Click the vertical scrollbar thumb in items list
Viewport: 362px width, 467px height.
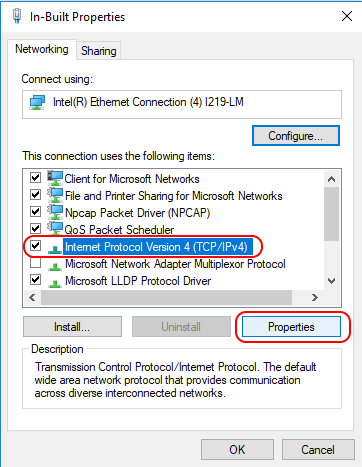coord(331,214)
